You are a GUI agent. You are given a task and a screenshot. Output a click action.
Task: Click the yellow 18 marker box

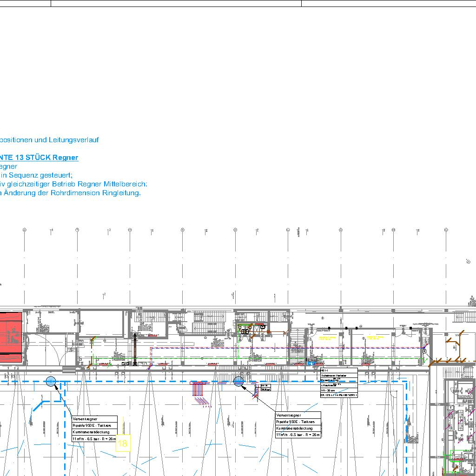point(123,443)
